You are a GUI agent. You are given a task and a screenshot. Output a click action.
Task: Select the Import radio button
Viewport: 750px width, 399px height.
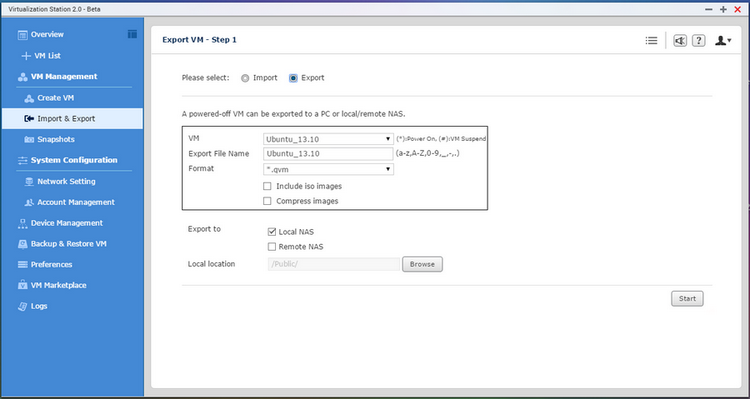point(245,78)
